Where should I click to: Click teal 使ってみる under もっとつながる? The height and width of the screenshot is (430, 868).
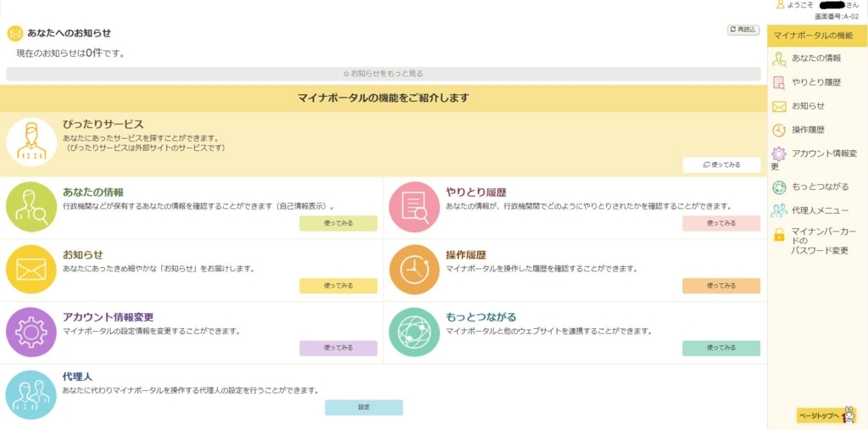(x=721, y=349)
